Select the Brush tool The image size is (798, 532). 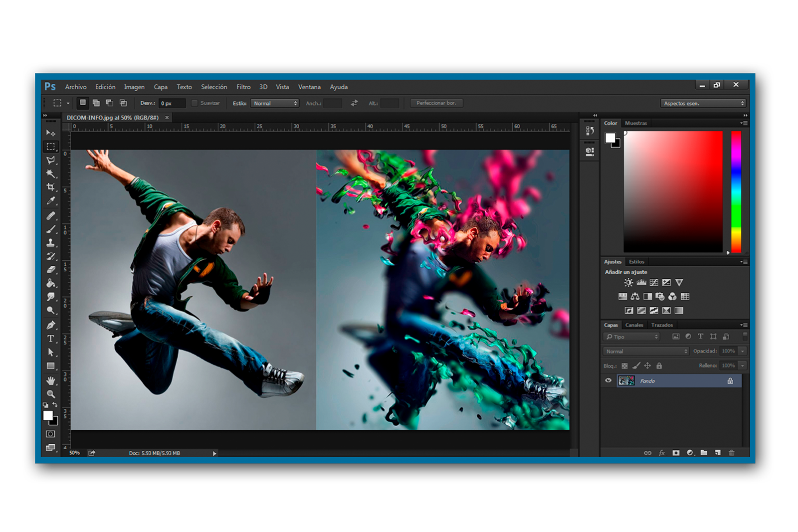point(50,229)
